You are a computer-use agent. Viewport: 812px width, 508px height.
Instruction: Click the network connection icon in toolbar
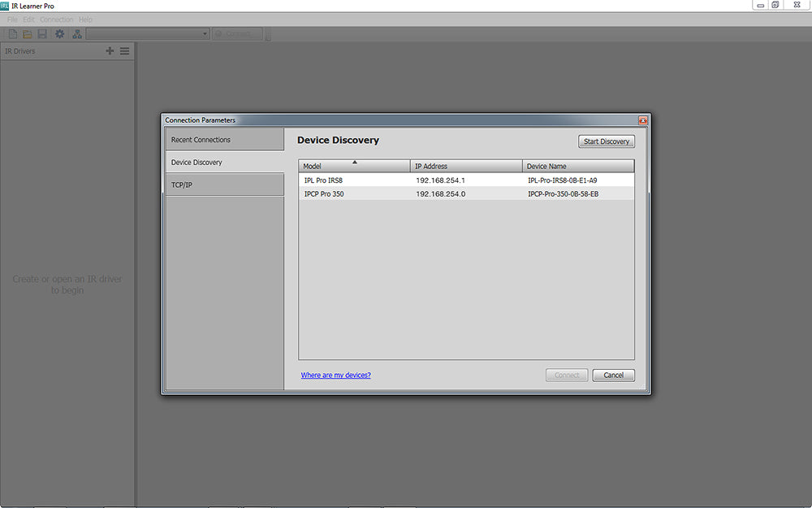pyautogui.click(x=77, y=34)
